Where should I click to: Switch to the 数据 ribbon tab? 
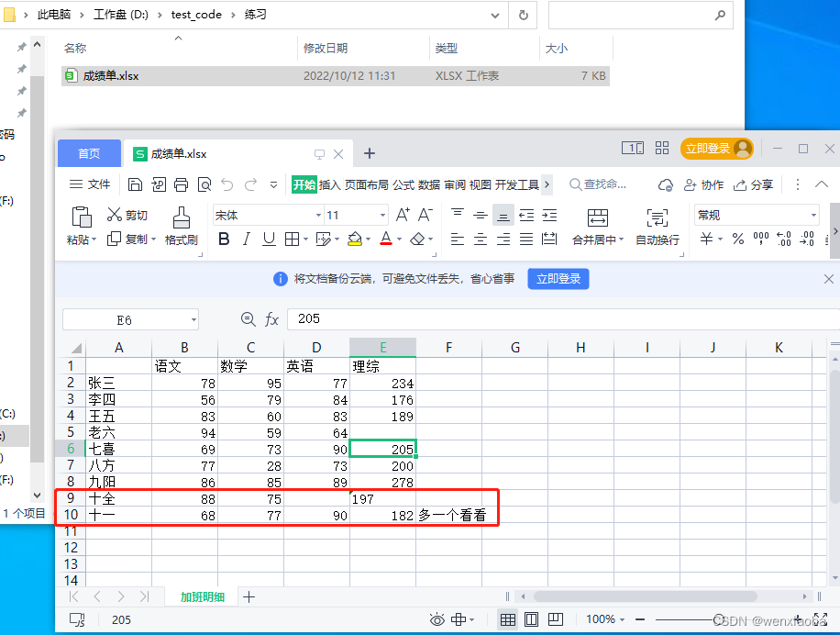(x=427, y=184)
